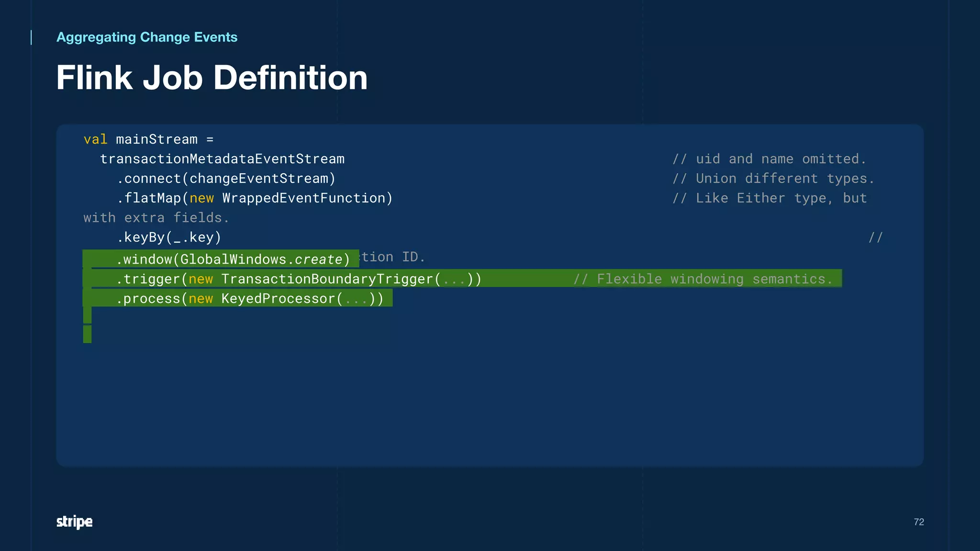Click the 'val mainStream =' code line
The width and height of the screenshot is (980, 551).
click(x=148, y=139)
